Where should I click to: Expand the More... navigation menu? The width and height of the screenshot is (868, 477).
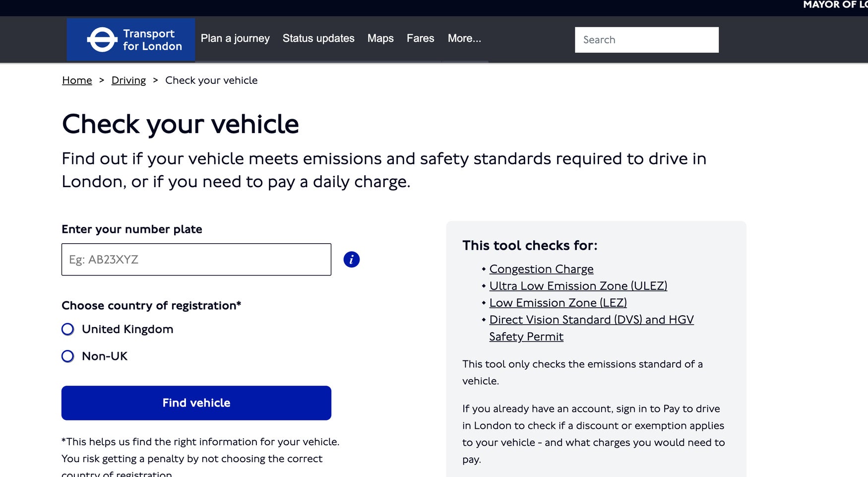pyautogui.click(x=464, y=38)
